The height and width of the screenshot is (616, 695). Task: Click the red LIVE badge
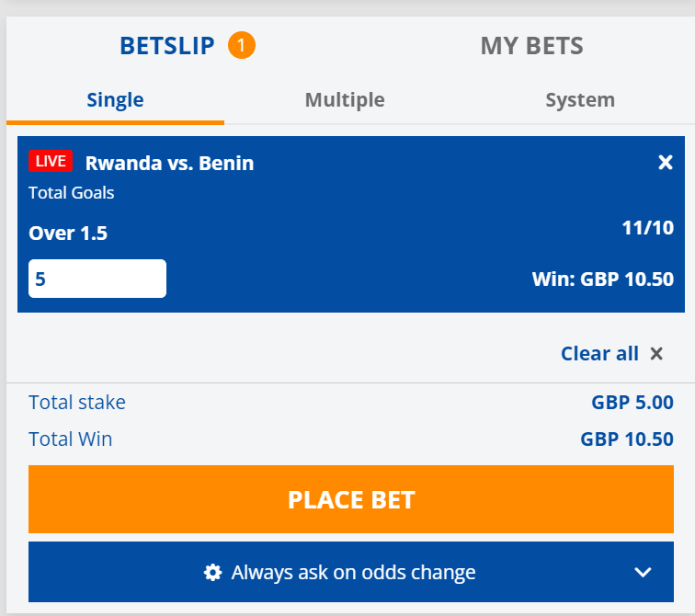pos(51,161)
